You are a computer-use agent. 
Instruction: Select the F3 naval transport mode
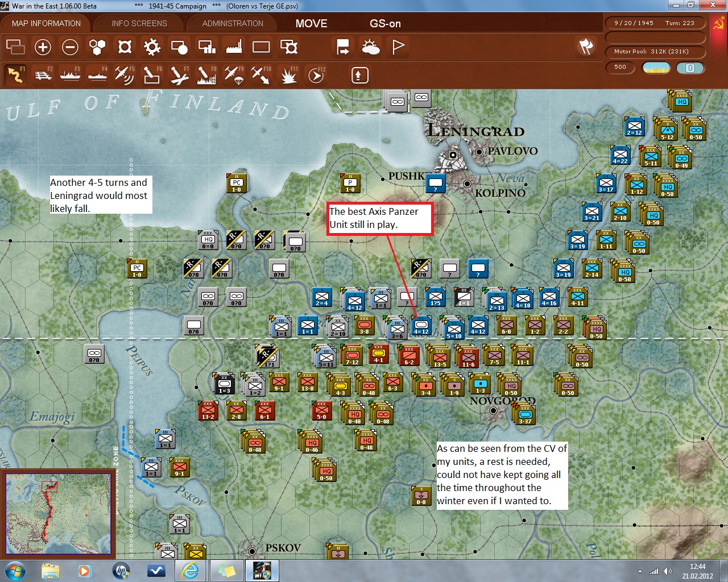click(x=71, y=74)
